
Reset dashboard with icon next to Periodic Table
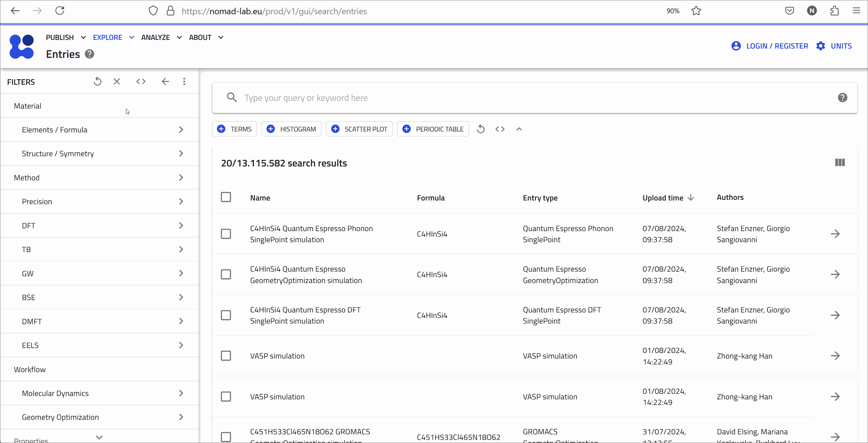point(481,129)
